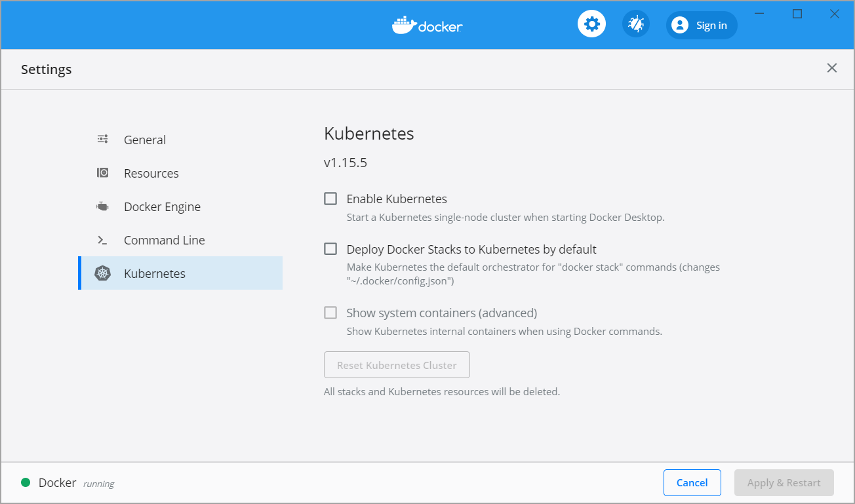The height and width of the screenshot is (504, 855).
Task: Select the sliders icon next to General
Action: (102, 139)
